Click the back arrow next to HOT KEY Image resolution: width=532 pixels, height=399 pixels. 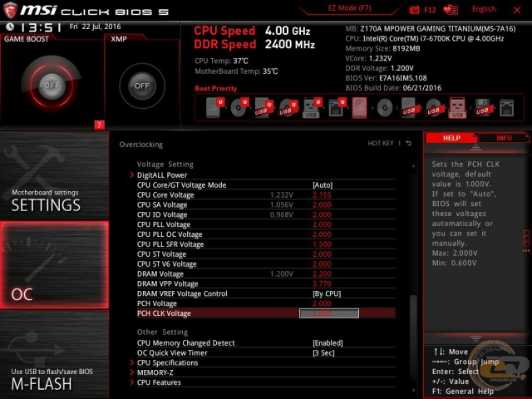pyautogui.click(x=409, y=143)
